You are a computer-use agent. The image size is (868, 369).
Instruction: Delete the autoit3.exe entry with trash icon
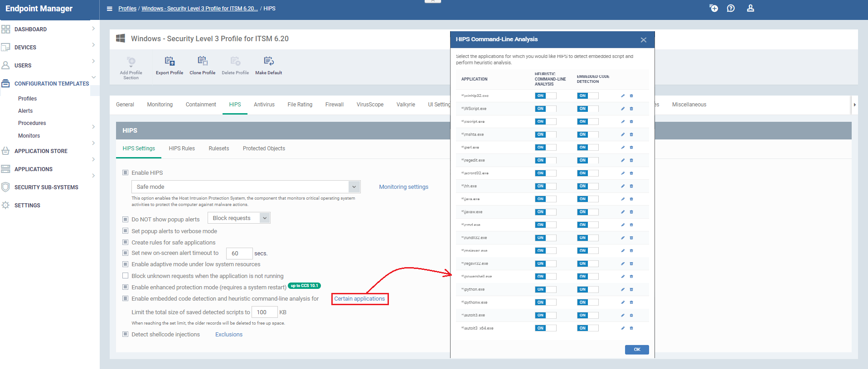coord(631,315)
